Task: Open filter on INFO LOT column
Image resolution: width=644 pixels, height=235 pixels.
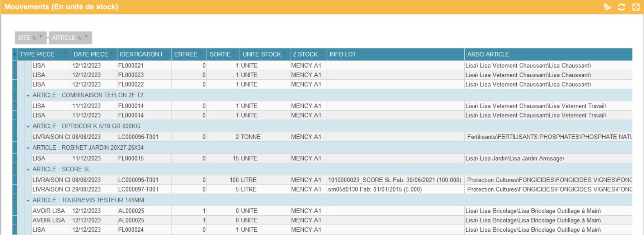Action: [458, 53]
